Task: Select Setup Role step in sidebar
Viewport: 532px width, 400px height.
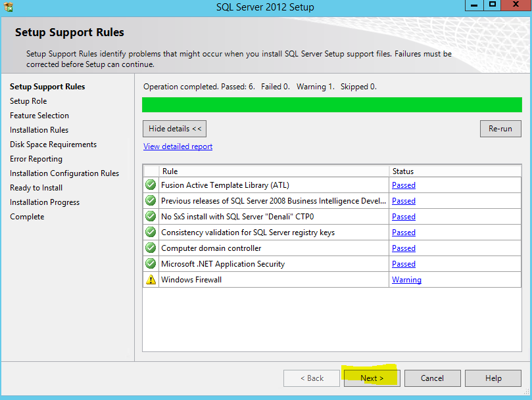Action: pyautogui.click(x=28, y=101)
